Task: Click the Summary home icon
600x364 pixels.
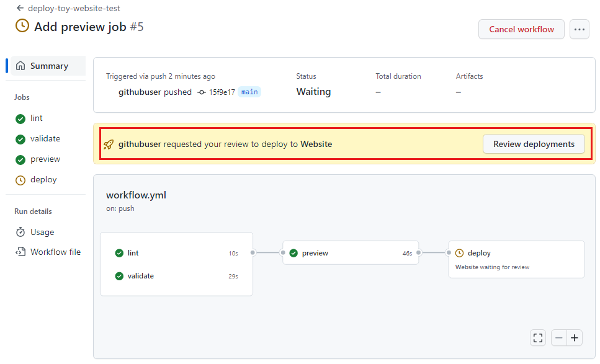Action: tap(20, 66)
